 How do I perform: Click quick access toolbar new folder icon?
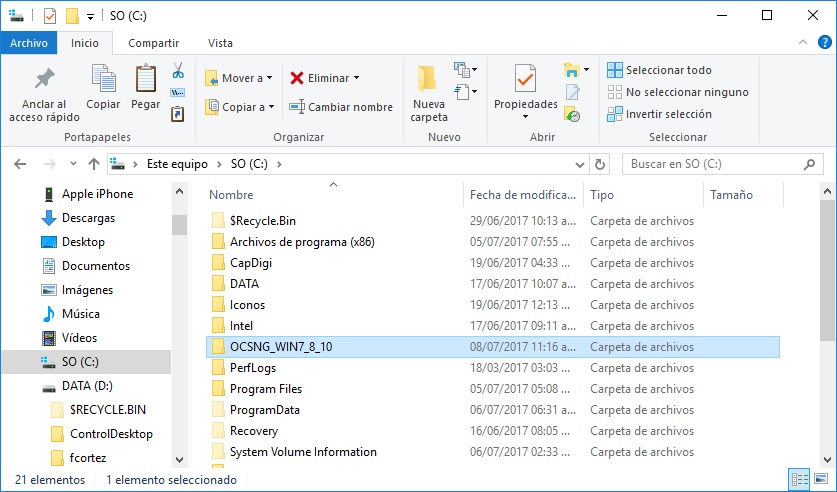coord(72,16)
